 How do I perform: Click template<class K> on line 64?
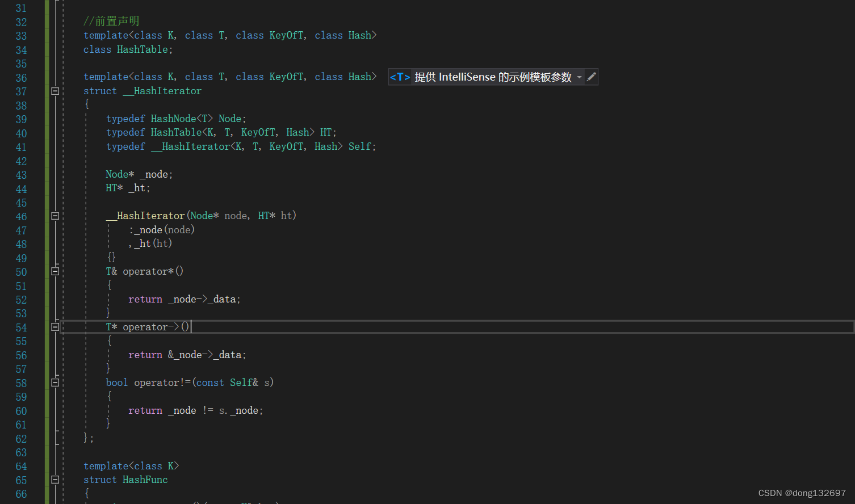[x=131, y=466]
